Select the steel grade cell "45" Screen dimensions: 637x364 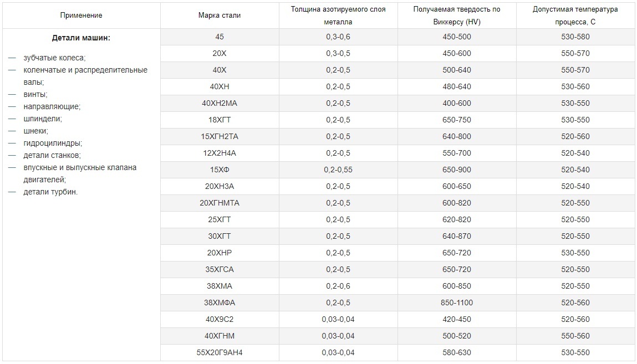tap(220, 37)
